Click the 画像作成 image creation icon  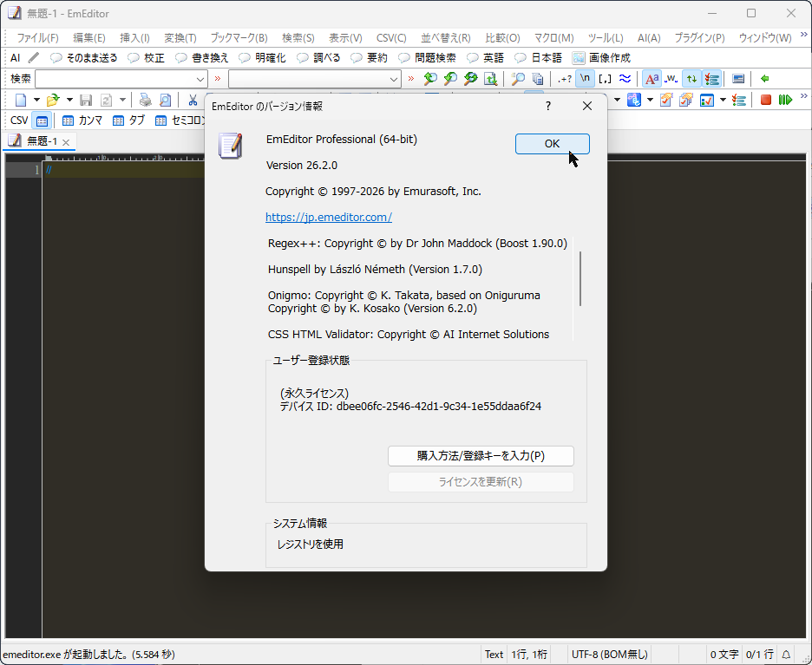click(579, 57)
